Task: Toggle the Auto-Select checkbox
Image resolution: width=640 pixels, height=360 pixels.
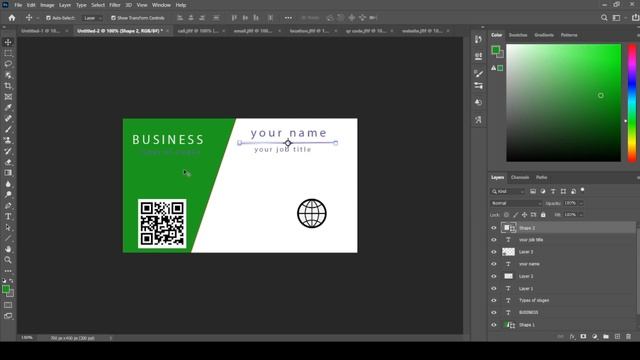Action: coord(48,18)
